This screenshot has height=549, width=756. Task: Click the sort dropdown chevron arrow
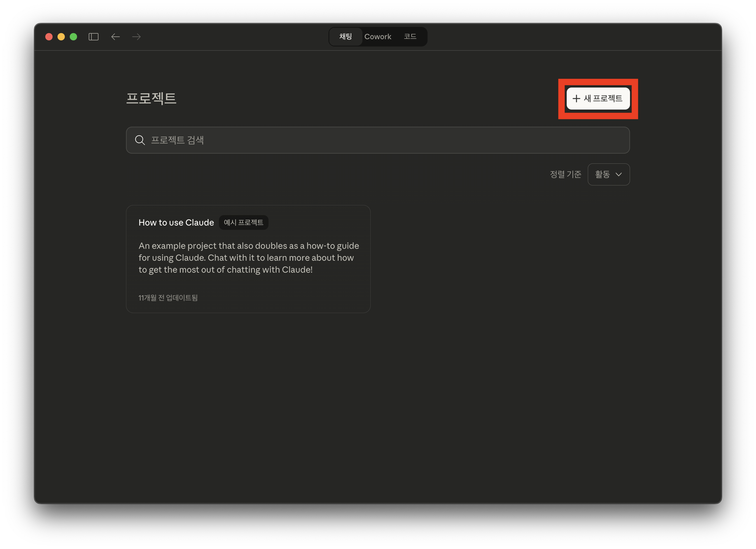(x=619, y=174)
